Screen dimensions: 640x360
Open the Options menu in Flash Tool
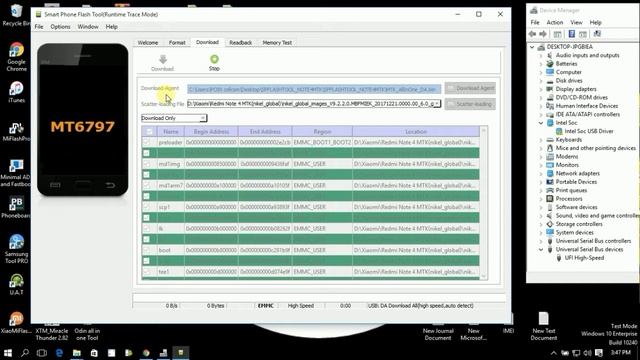60,27
